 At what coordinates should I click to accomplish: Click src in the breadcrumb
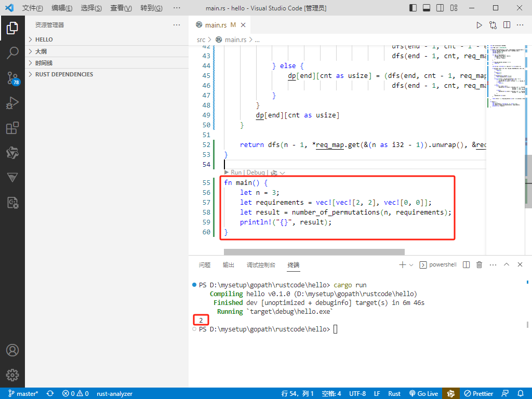click(201, 39)
